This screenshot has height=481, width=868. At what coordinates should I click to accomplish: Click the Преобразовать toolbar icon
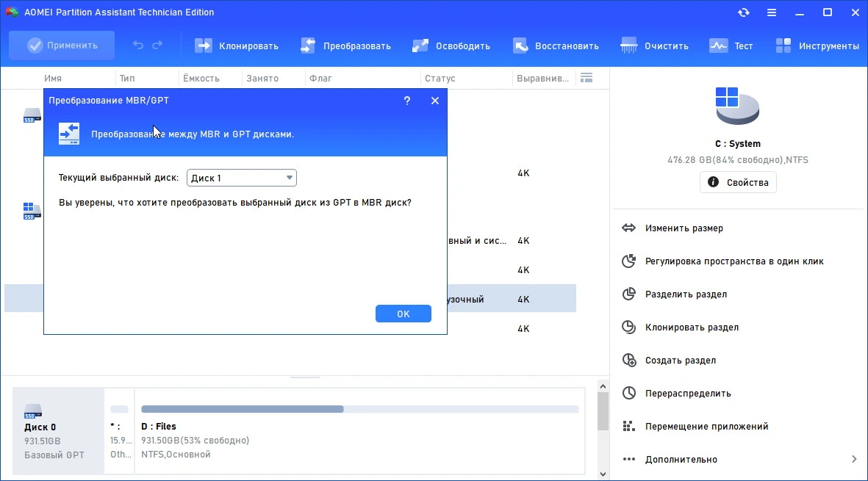[308, 46]
